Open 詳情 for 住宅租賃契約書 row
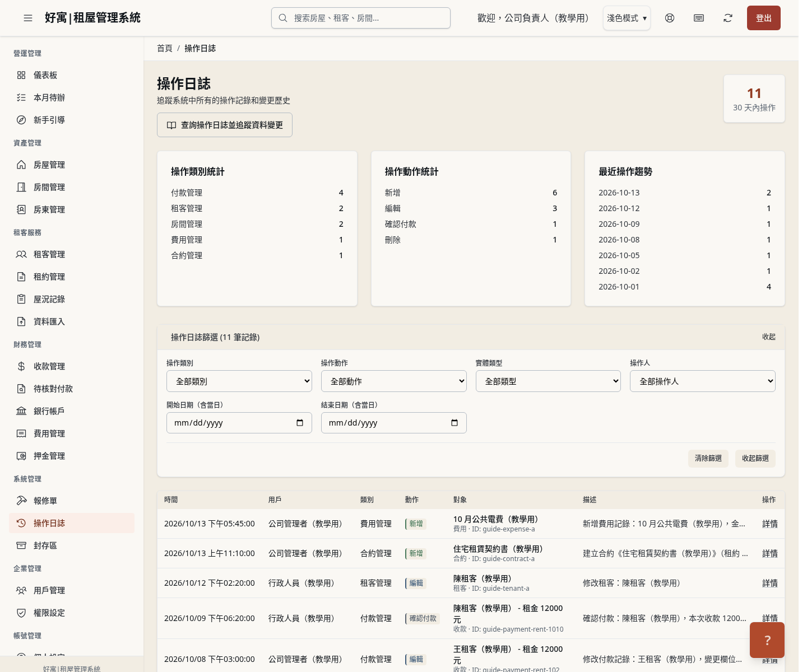Image resolution: width=807 pixels, height=672 pixels. click(x=770, y=553)
